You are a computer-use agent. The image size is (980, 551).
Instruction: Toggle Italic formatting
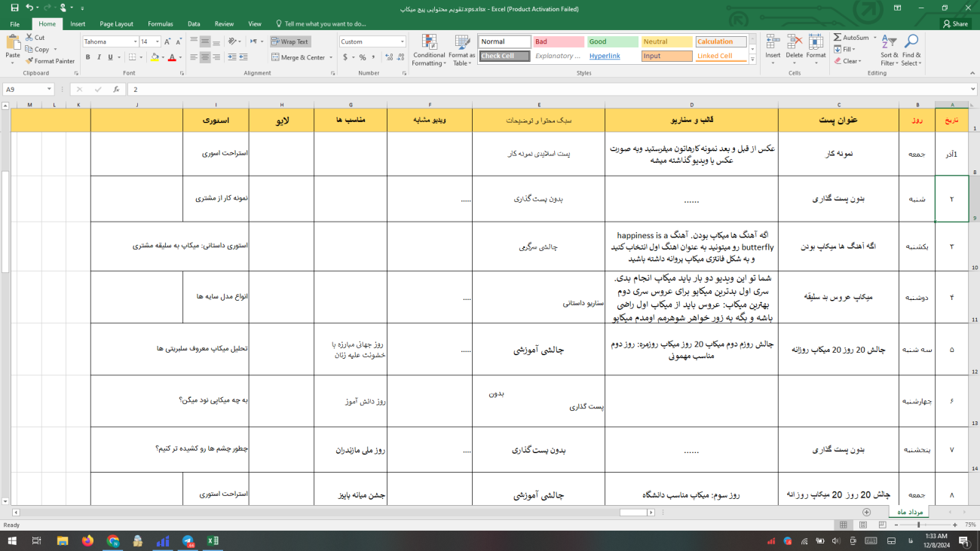click(99, 57)
